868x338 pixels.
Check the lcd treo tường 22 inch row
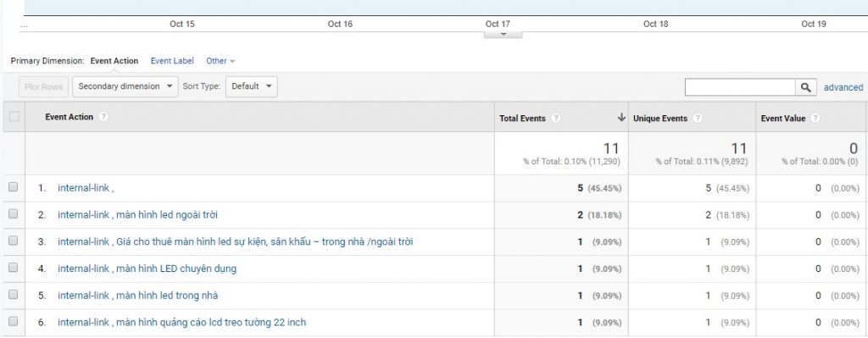(x=14, y=321)
